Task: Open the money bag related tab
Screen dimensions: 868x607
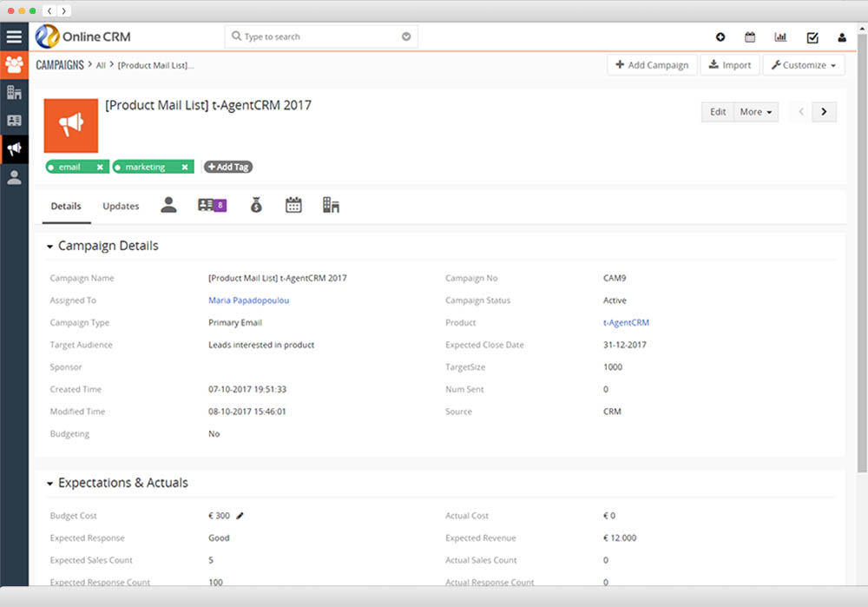Action: 256,206
